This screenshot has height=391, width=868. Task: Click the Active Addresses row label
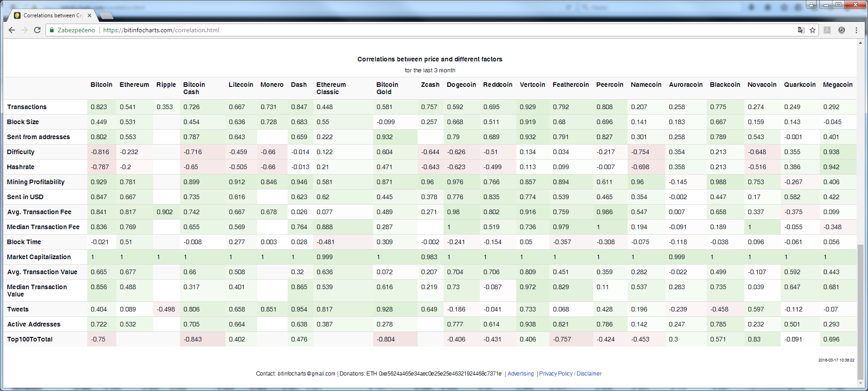click(34, 324)
